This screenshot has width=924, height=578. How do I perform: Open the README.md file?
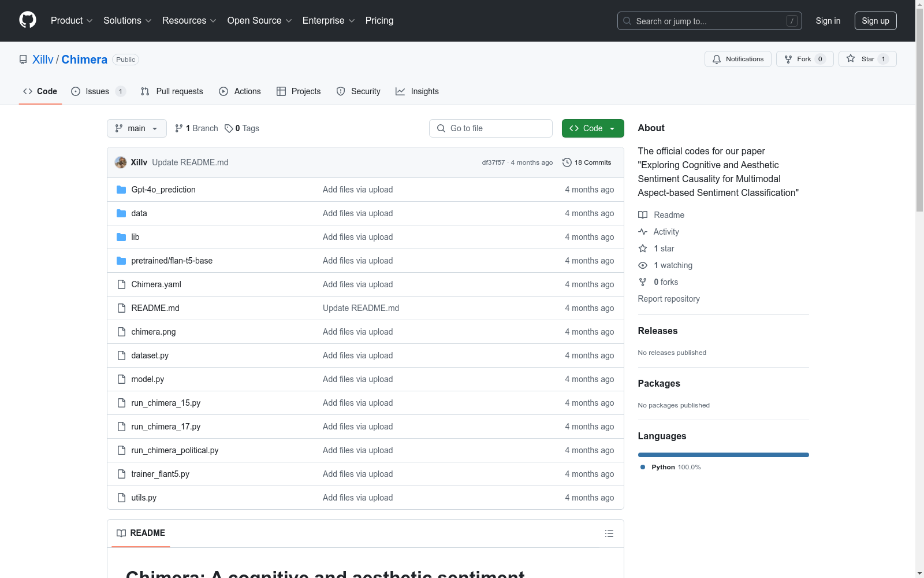pyautogui.click(x=155, y=308)
